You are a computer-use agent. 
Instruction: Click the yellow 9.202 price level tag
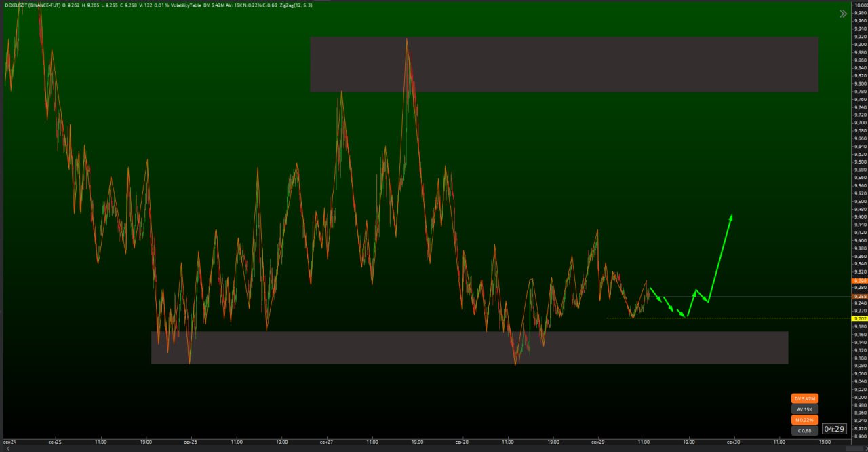[x=859, y=318]
